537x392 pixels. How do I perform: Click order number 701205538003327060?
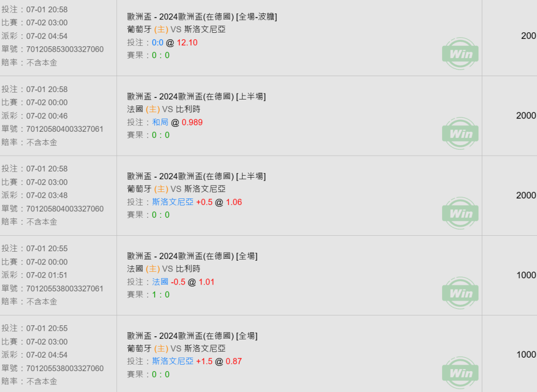pos(65,368)
